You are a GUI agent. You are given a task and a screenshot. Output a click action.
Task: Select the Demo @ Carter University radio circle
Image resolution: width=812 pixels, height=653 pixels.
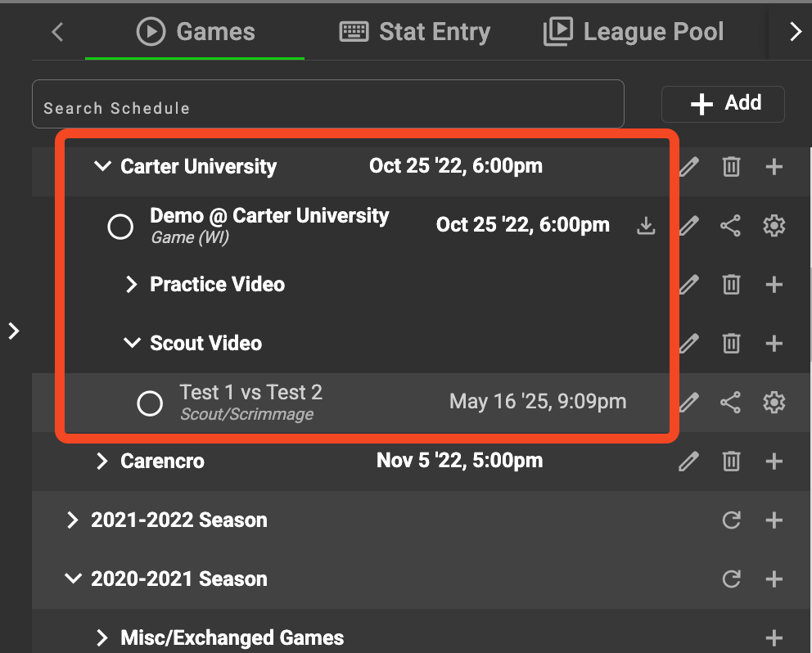120,227
